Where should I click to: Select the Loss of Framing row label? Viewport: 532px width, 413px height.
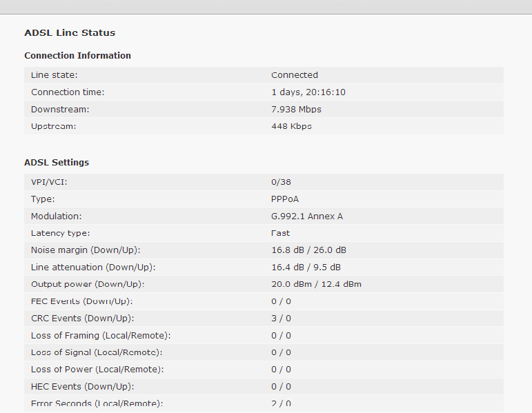click(101, 335)
